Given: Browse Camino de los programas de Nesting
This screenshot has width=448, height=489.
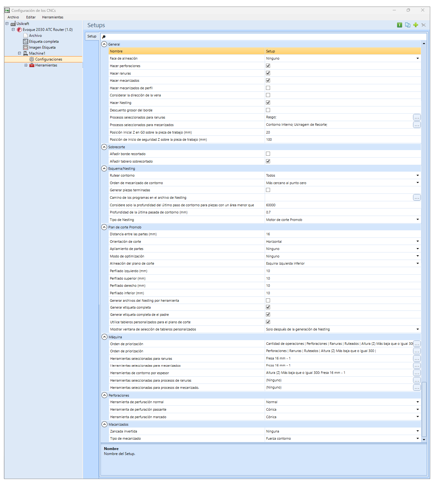Looking at the screenshot, I should coord(417,198).
